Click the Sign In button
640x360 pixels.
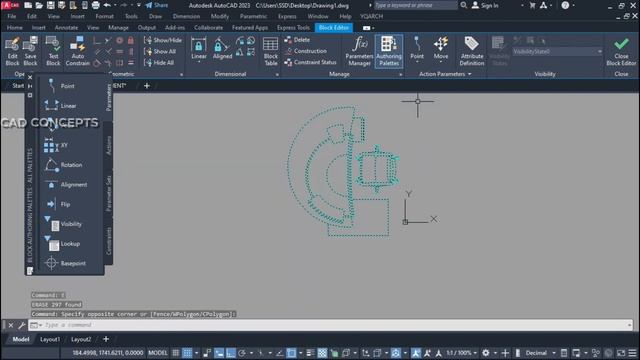(485, 5)
